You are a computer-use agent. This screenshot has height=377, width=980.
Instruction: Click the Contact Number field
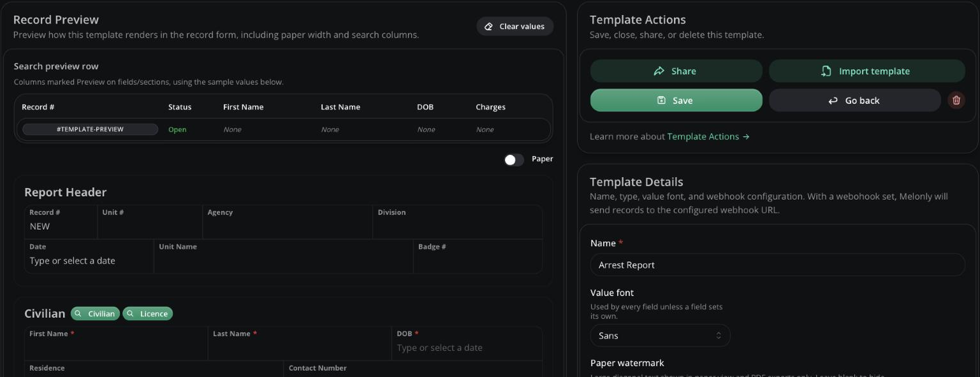[x=413, y=369]
